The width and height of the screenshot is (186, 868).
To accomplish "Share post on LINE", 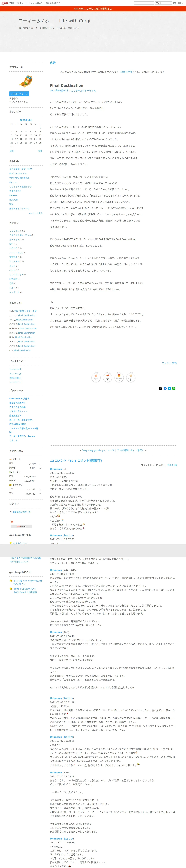I will [x=174, y=389].
